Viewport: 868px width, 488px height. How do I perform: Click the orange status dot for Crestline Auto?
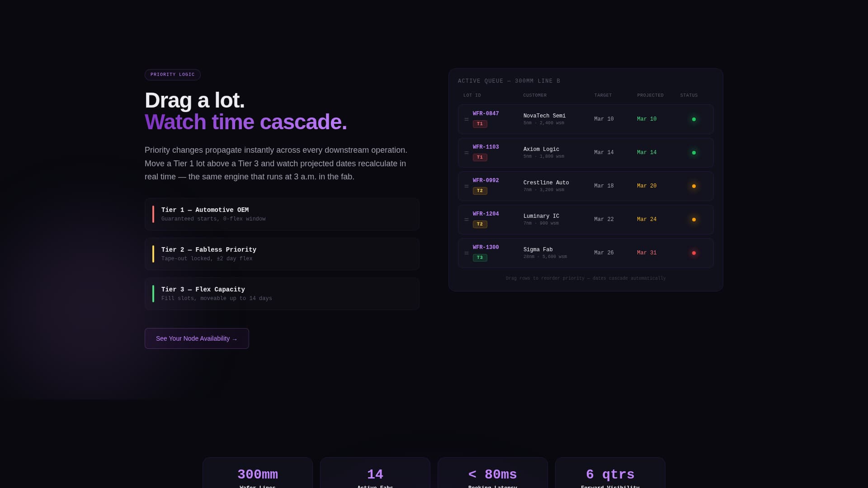pyautogui.click(x=694, y=186)
